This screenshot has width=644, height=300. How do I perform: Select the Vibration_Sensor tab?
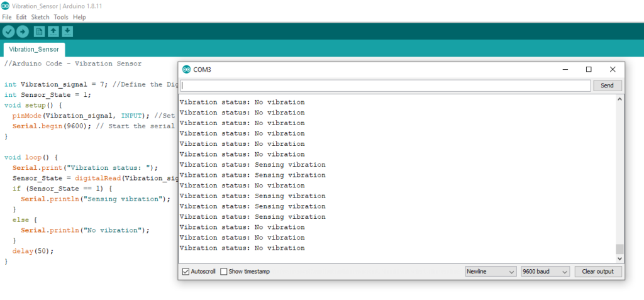34,50
